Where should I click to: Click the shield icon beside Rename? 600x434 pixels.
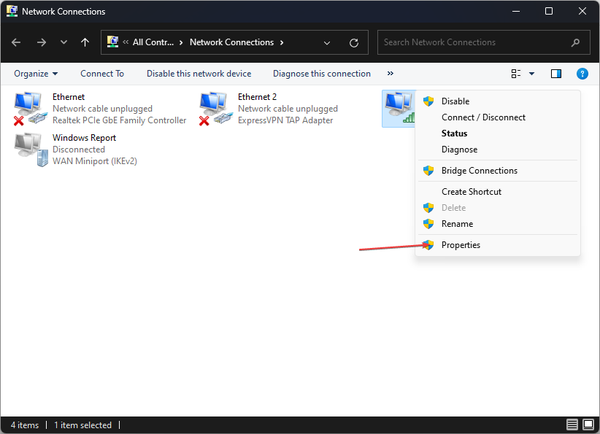(428, 224)
